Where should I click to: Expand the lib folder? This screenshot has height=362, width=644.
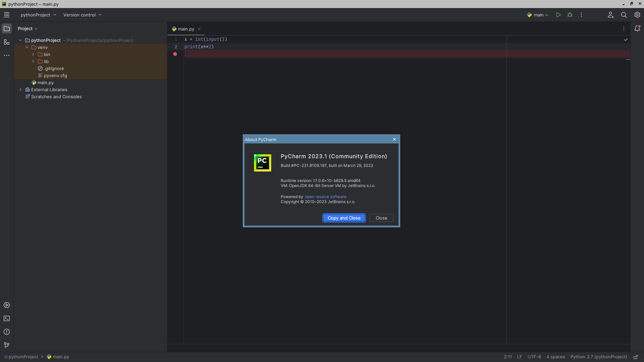pos(33,61)
